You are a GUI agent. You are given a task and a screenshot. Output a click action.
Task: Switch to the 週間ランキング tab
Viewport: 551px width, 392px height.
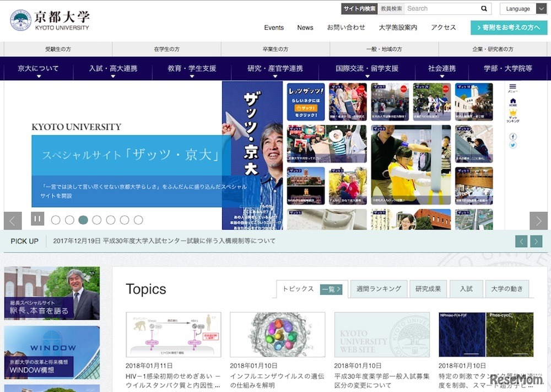click(x=378, y=288)
